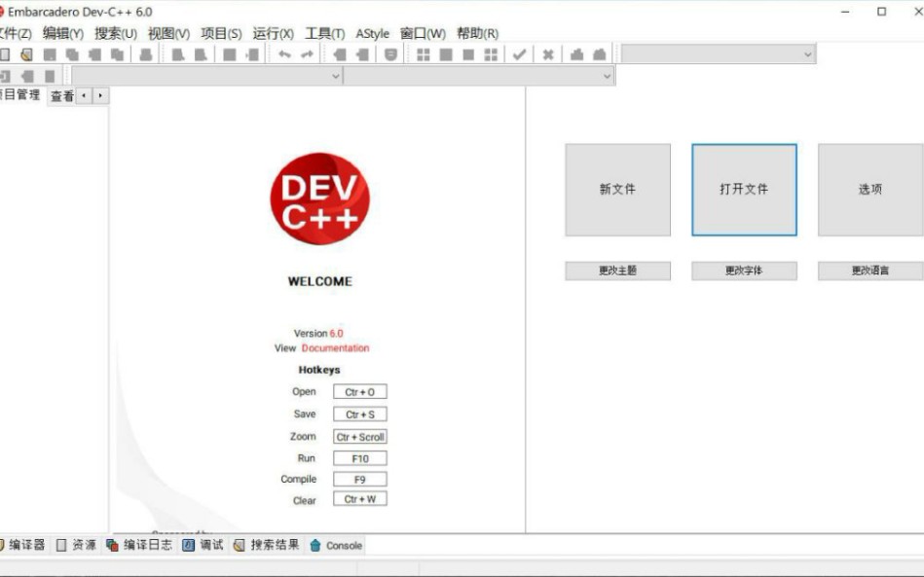Click the 更改主题 button
924x577 pixels.
tap(618, 270)
